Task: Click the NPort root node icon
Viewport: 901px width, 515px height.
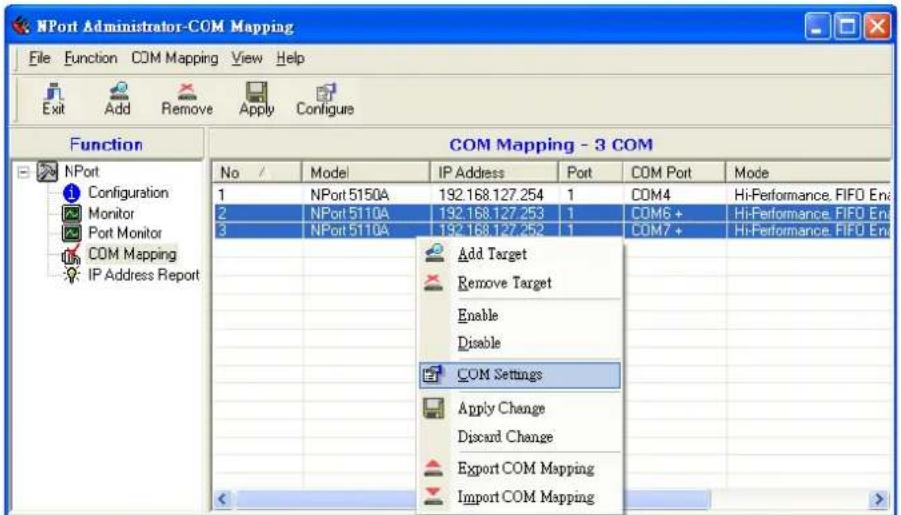Action: [47, 171]
